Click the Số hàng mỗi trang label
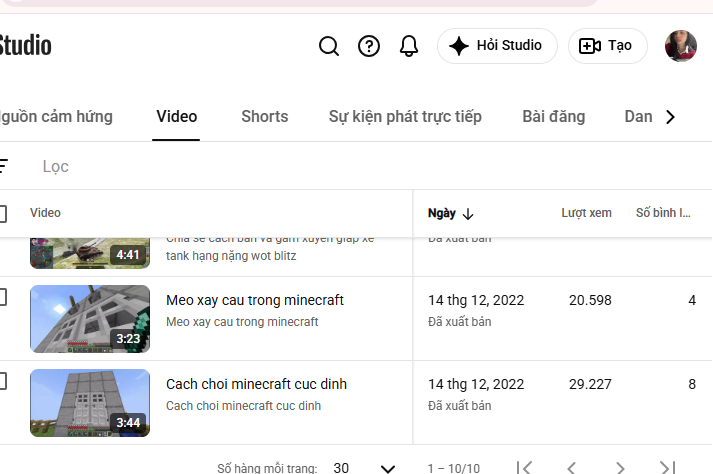 pyautogui.click(x=267, y=468)
